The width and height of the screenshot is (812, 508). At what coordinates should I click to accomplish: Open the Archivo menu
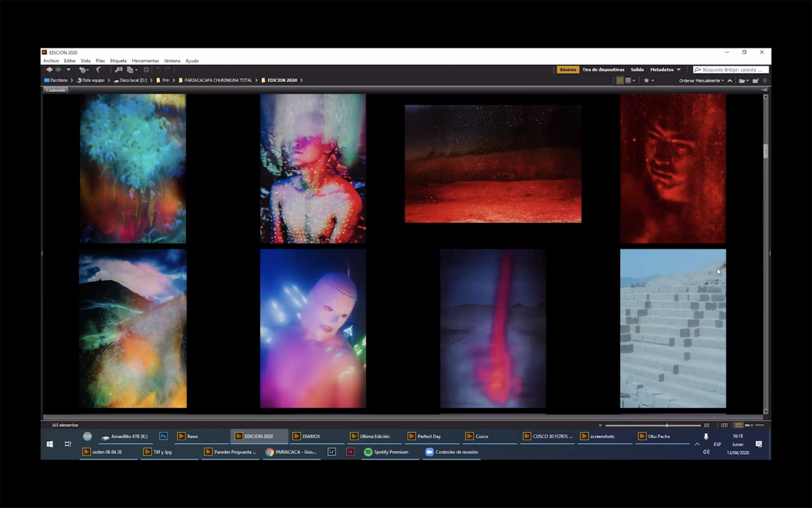(x=51, y=61)
